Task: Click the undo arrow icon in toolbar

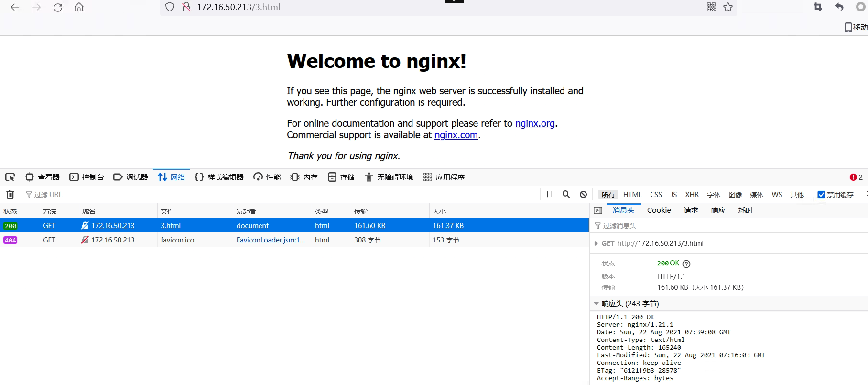Action: click(839, 7)
